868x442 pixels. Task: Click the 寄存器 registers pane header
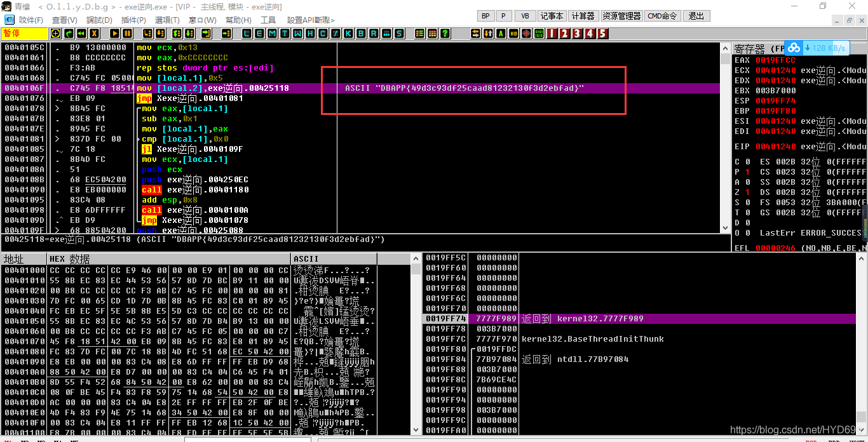tap(799, 49)
